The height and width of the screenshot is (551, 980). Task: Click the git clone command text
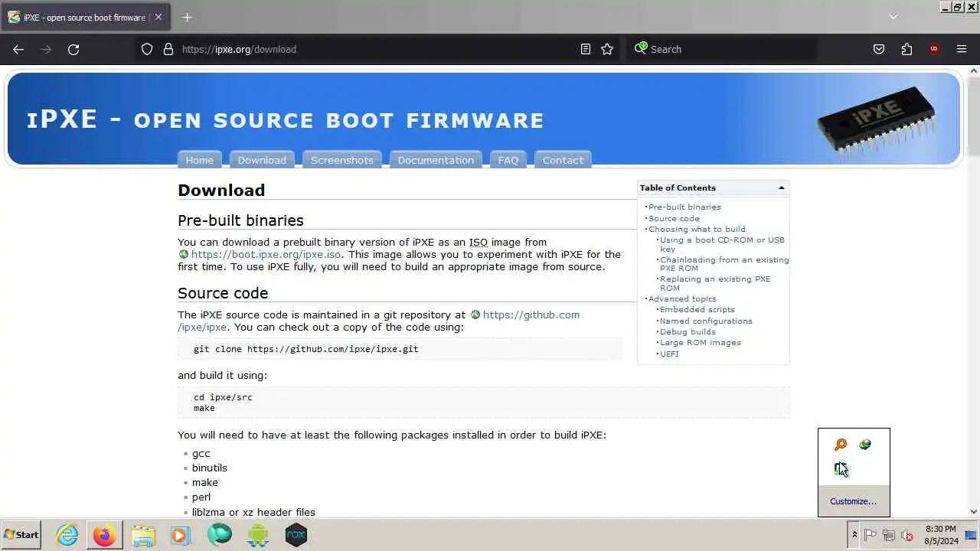(305, 349)
